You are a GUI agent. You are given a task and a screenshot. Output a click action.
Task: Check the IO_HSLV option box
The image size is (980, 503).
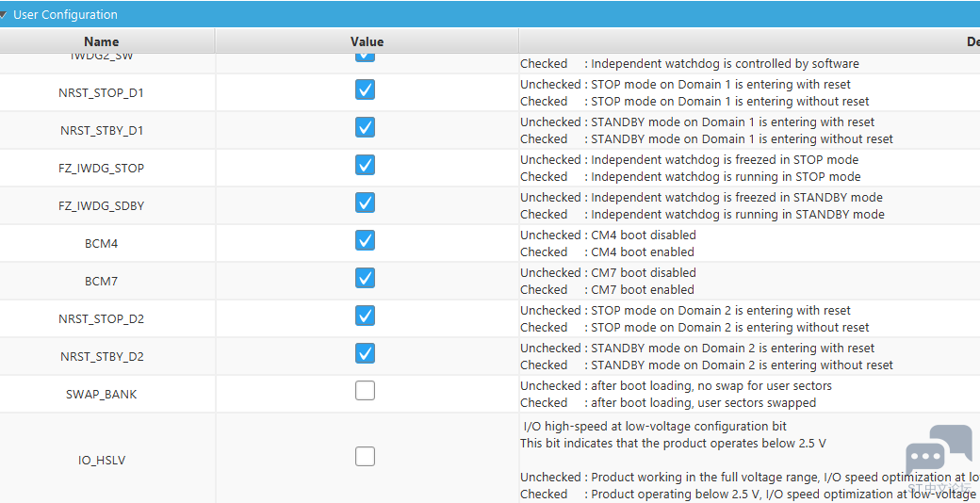(365, 457)
